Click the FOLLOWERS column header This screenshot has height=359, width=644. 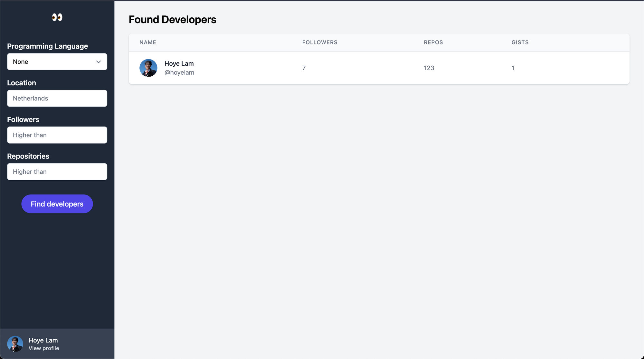320,43
